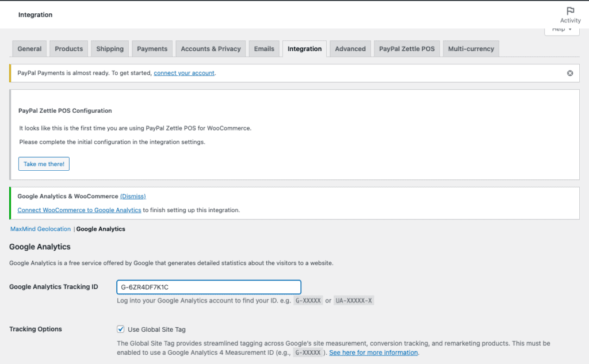589x364 pixels.
Task: Focus the Google Analytics Tracking ID field
Action: (x=209, y=287)
